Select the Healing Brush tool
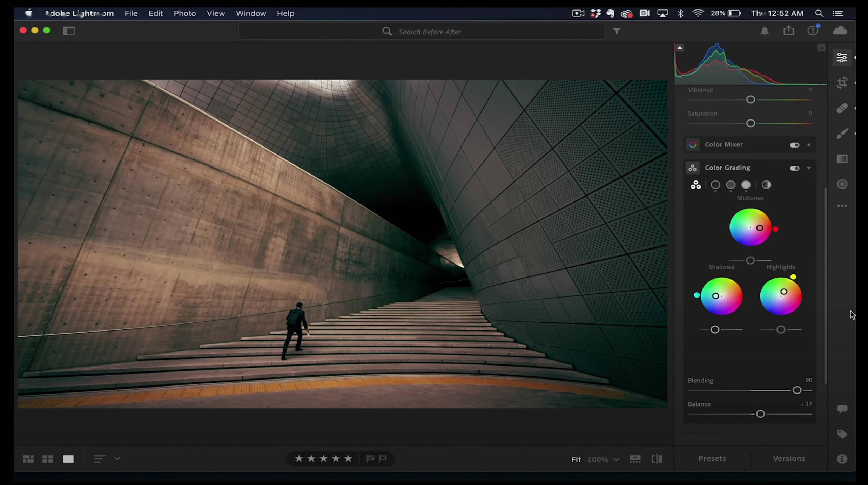The width and height of the screenshot is (868, 485). 842,108
